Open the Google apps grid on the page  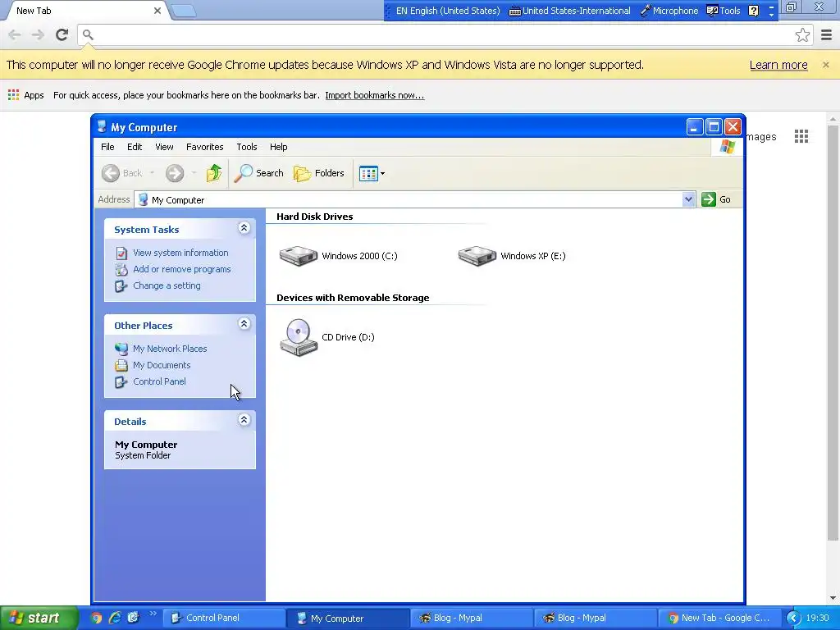click(x=801, y=137)
